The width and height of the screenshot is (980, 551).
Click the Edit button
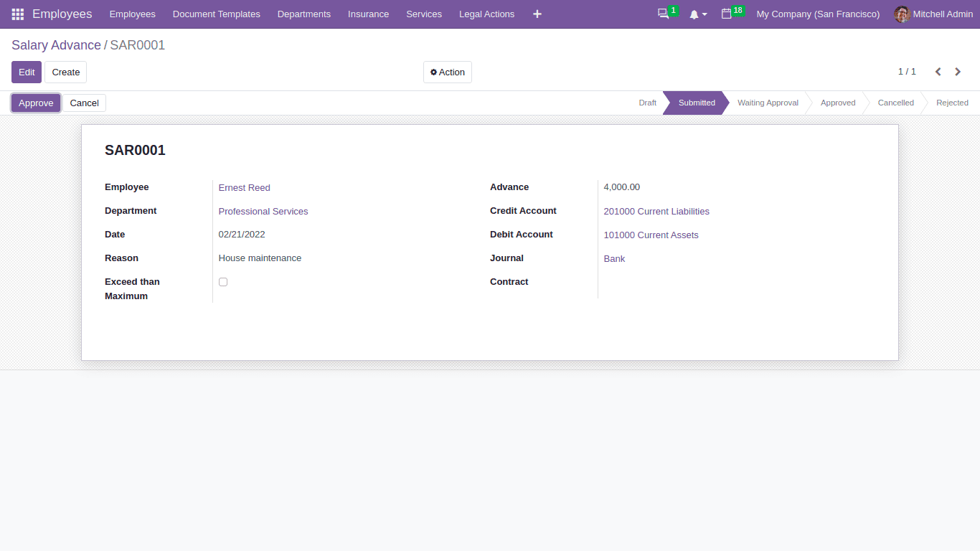pyautogui.click(x=26, y=72)
